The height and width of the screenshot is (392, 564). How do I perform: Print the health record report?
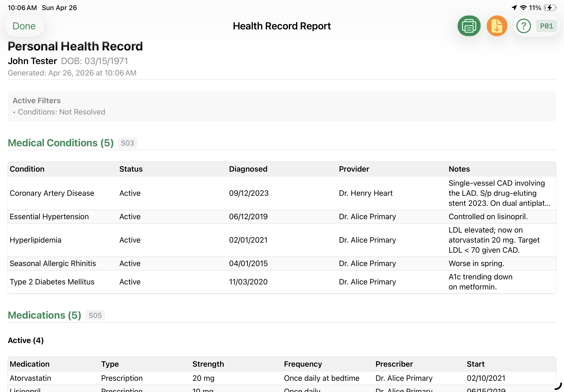pyautogui.click(x=469, y=26)
